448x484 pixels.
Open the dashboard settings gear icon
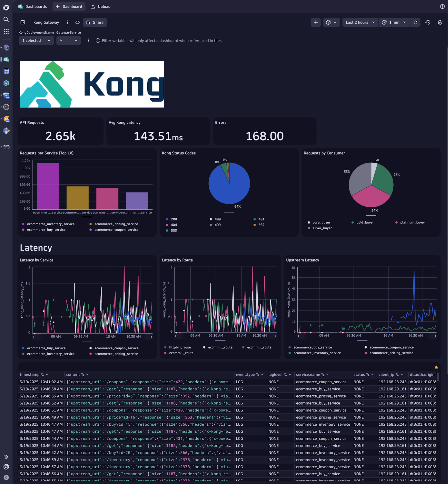[440, 22]
